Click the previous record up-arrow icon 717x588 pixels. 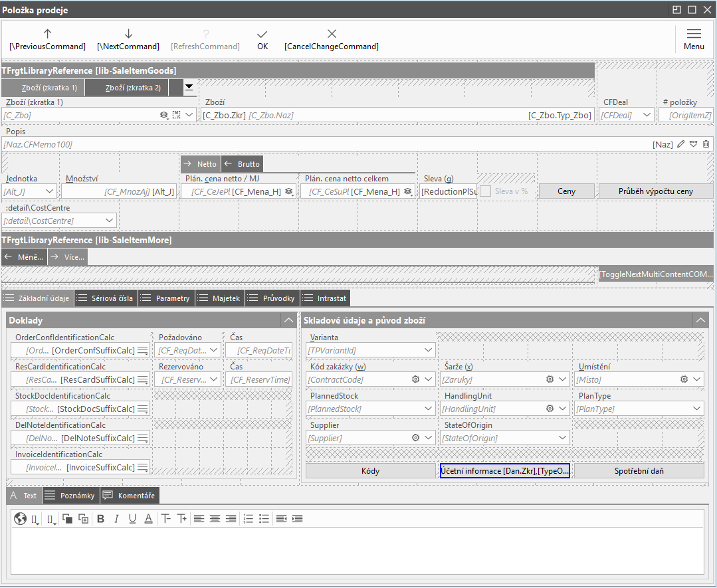47,34
